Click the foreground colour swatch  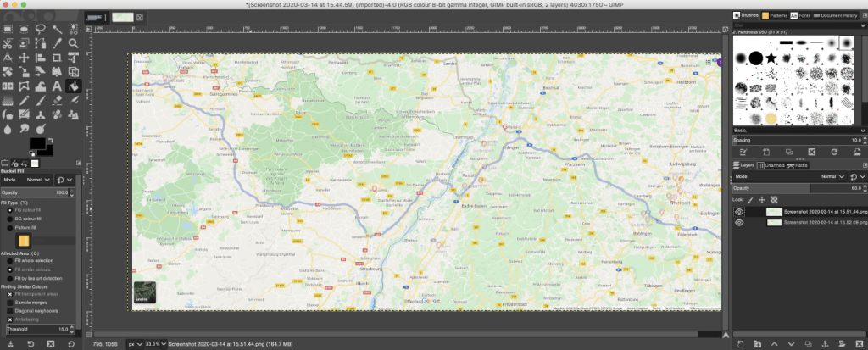pos(37,143)
